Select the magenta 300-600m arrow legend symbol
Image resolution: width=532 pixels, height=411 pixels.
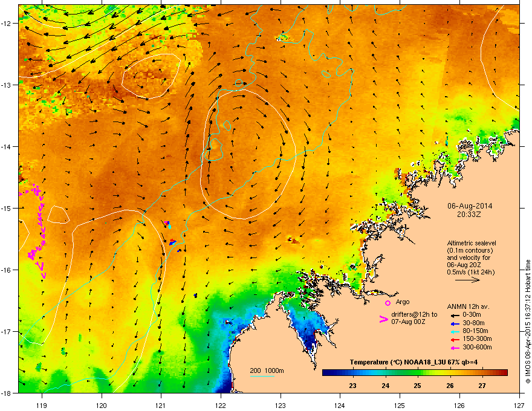[x=455, y=348]
